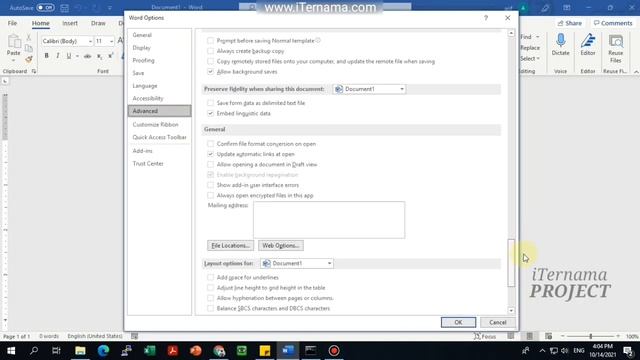Open PowerPoint from taskbar
640x360 pixels.
point(196,351)
